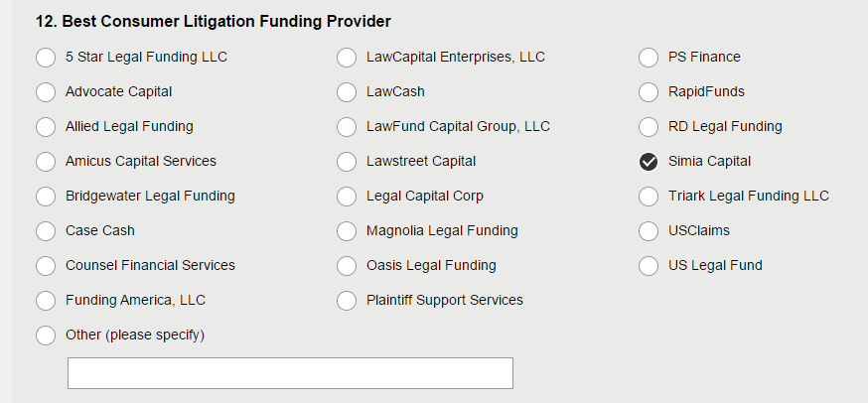Image resolution: width=868 pixels, height=403 pixels.
Task: Pick LawFund Capital Group, LLC option
Action: 347,127
